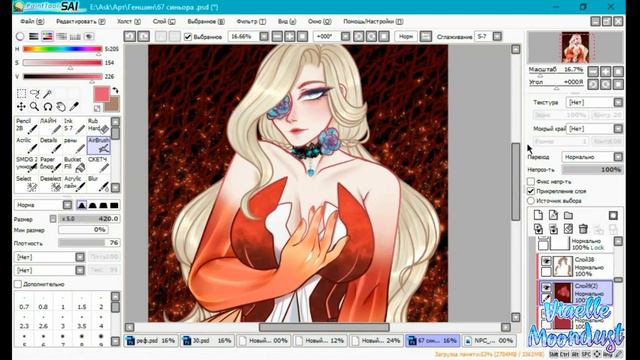Choose the Deselect pen tool

[x=51, y=184]
